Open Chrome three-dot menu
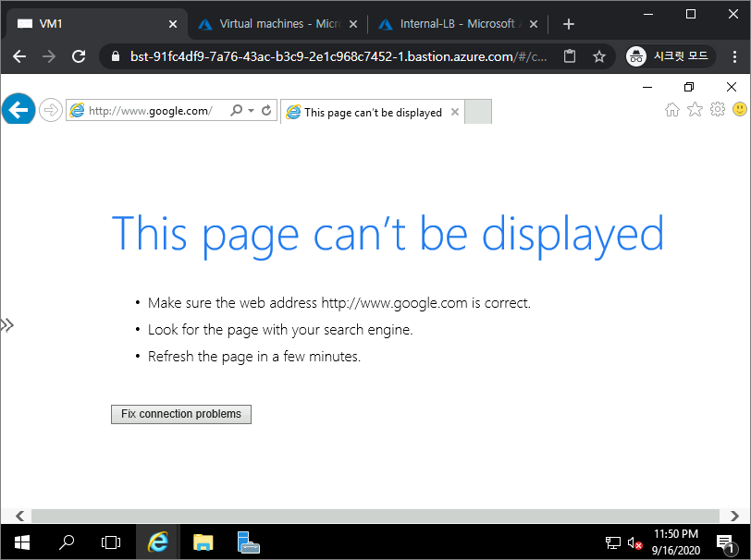Image resolution: width=751 pixels, height=560 pixels. click(734, 56)
